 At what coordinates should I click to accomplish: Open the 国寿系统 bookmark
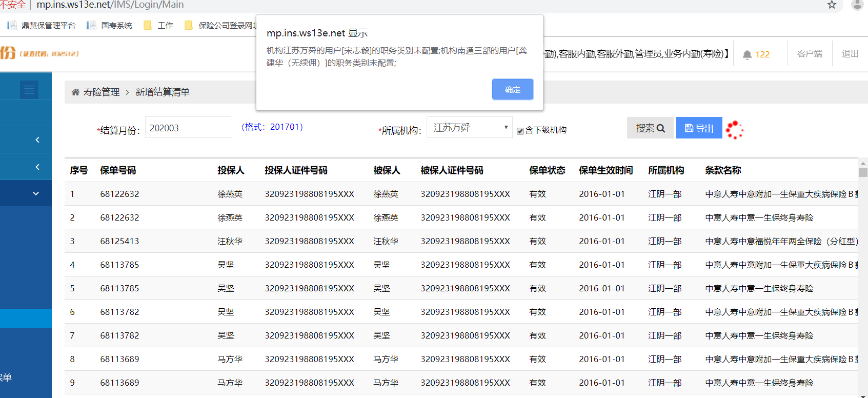point(109,25)
